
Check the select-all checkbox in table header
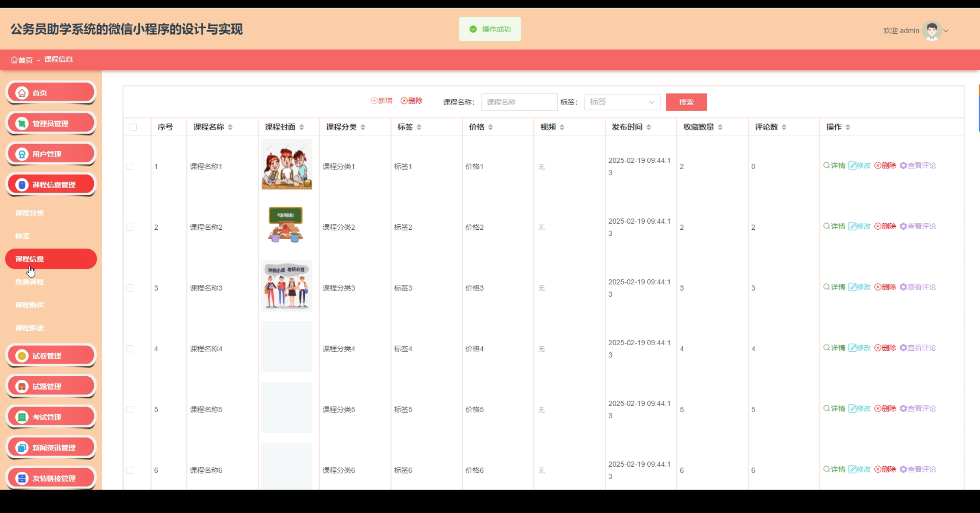tap(133, 127)
